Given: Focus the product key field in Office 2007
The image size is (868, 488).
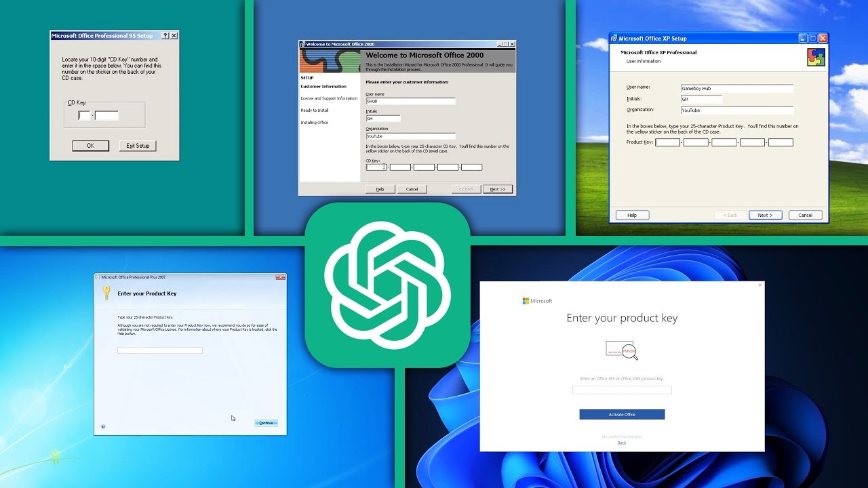Looking at the screenshot, I should [x=160, y=350].
